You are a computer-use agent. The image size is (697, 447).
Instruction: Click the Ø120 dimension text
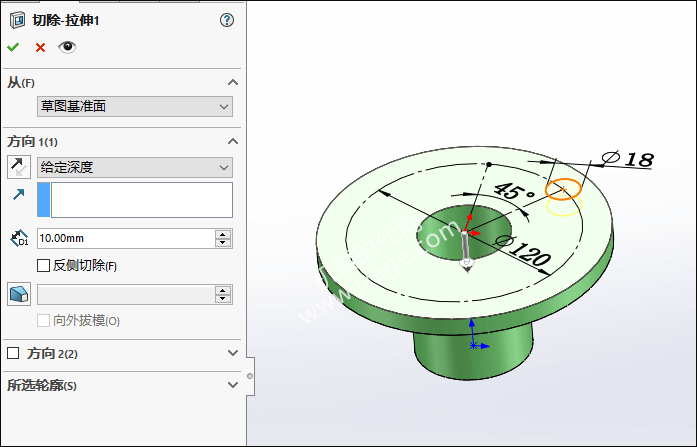(523, 251)
